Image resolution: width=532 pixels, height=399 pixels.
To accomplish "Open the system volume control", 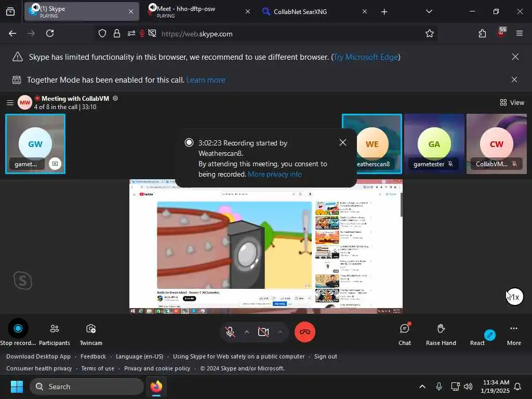I will (x=468, y=387).
